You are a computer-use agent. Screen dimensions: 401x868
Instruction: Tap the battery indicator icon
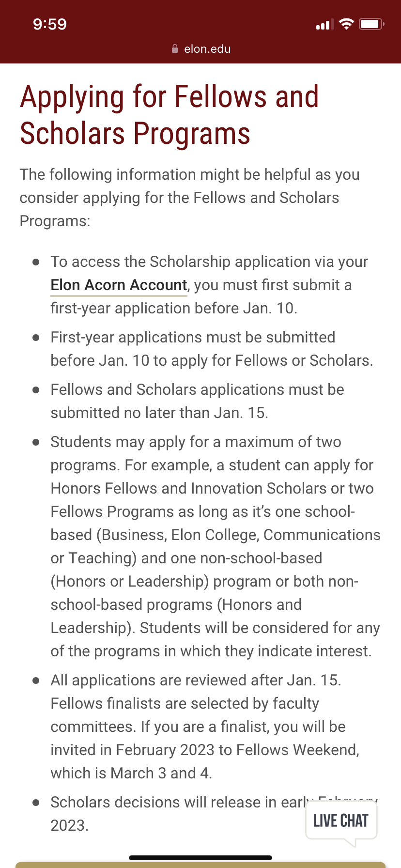[371, 24]
